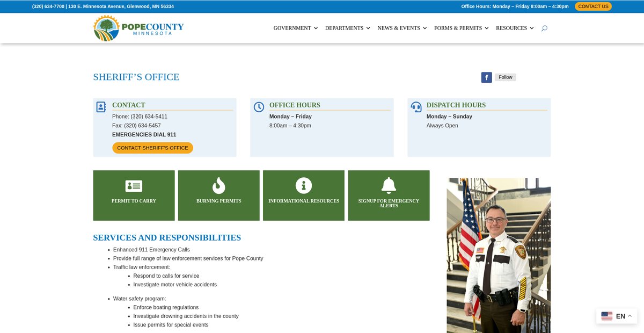
Task: Click 'Always Open' dispatch hours text
Action: (x=442, y=126)
